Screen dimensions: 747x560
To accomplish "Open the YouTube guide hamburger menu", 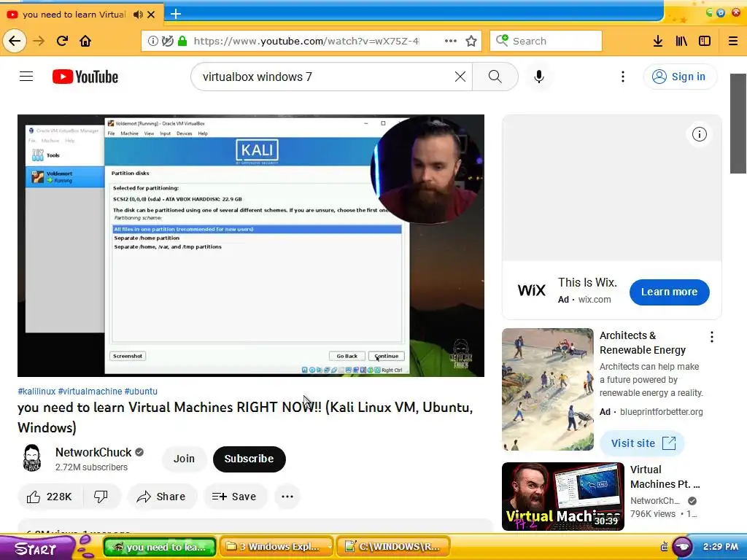I will coord(26,76).
